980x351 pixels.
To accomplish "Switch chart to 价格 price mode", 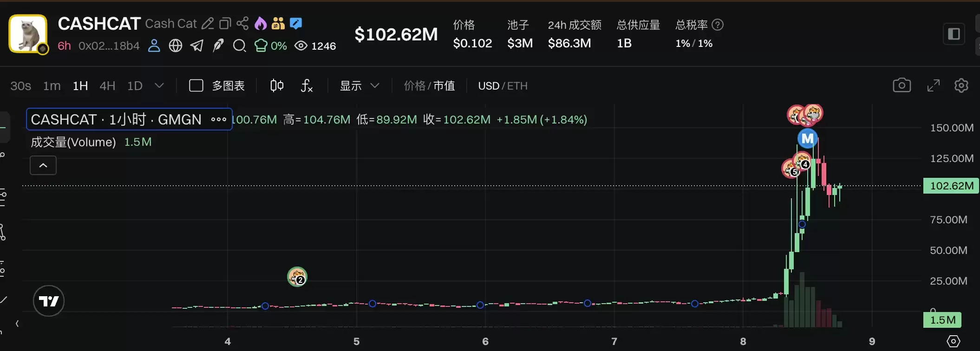I will [x=415, y=86].
